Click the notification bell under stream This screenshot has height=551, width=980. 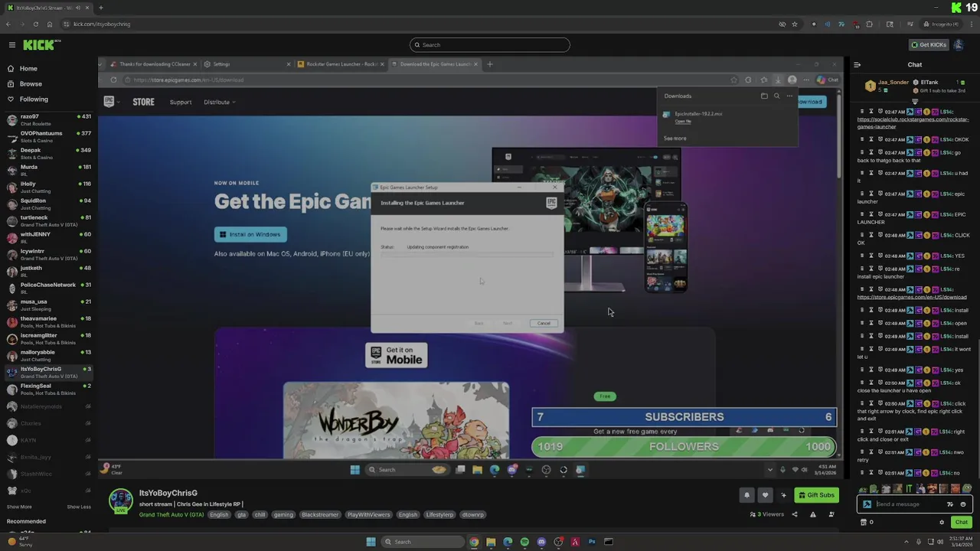746,495
